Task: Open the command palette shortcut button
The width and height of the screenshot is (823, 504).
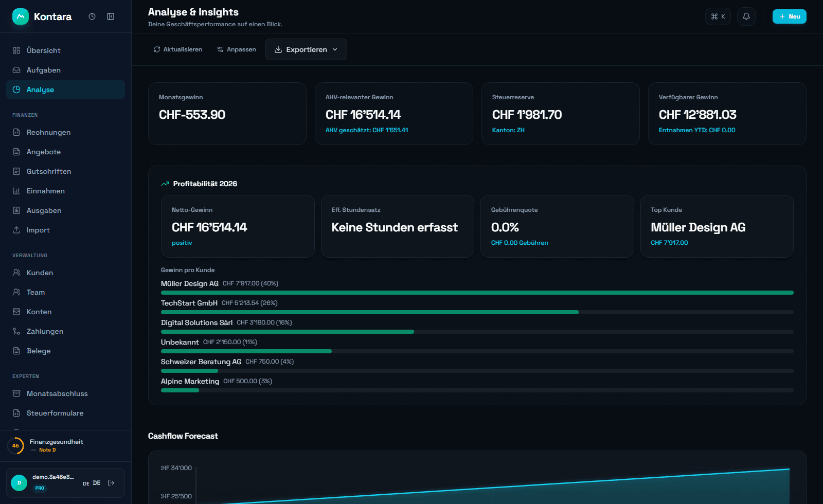Action: [x=718, y=16]
